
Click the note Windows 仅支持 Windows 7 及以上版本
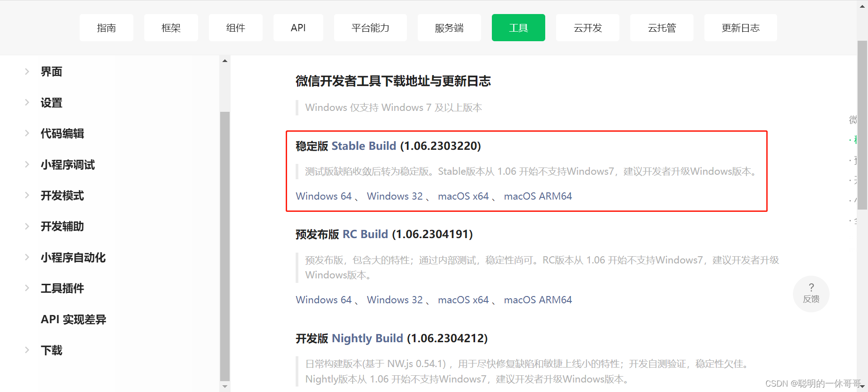[393, 107]
